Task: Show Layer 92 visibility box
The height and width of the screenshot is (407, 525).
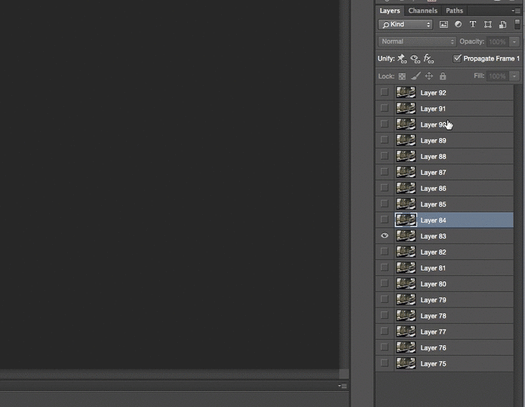Action: coord(385,92)
